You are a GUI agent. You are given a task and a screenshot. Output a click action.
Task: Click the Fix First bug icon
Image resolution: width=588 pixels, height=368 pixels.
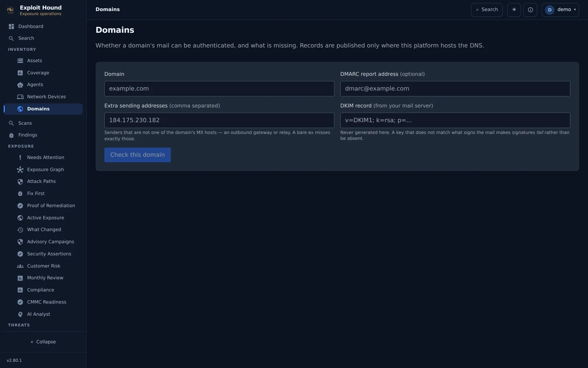click(x=20, y=194)
